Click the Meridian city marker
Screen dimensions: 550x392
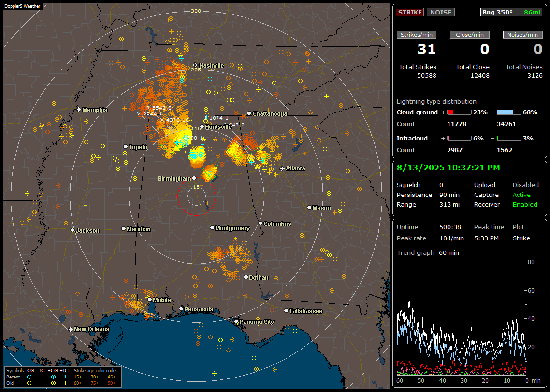tap(123, 229)
